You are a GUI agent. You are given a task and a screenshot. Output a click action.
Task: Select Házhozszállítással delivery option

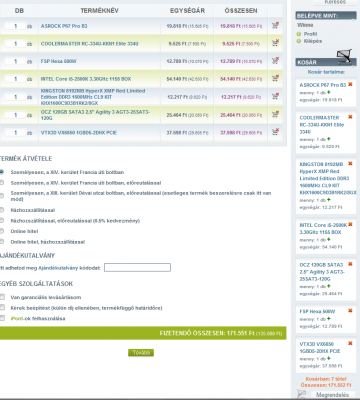point(2,210)
